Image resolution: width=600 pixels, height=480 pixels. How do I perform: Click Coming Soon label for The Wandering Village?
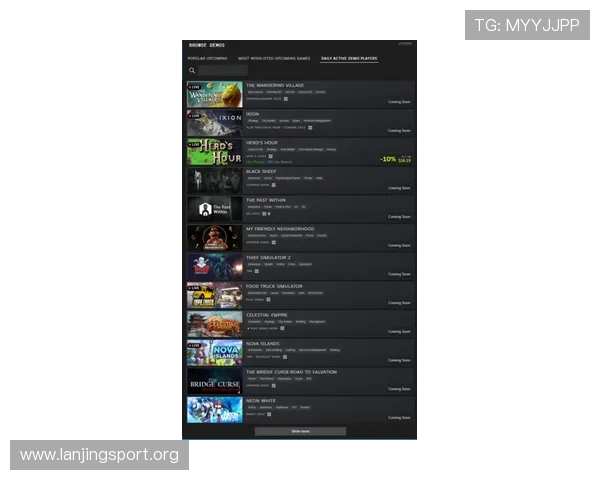pyautogui.click(x=399, y=102)
